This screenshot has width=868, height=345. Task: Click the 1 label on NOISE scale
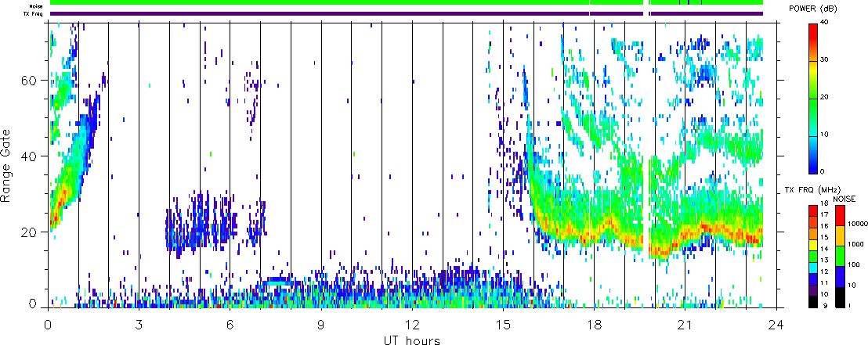coord(850,306)
